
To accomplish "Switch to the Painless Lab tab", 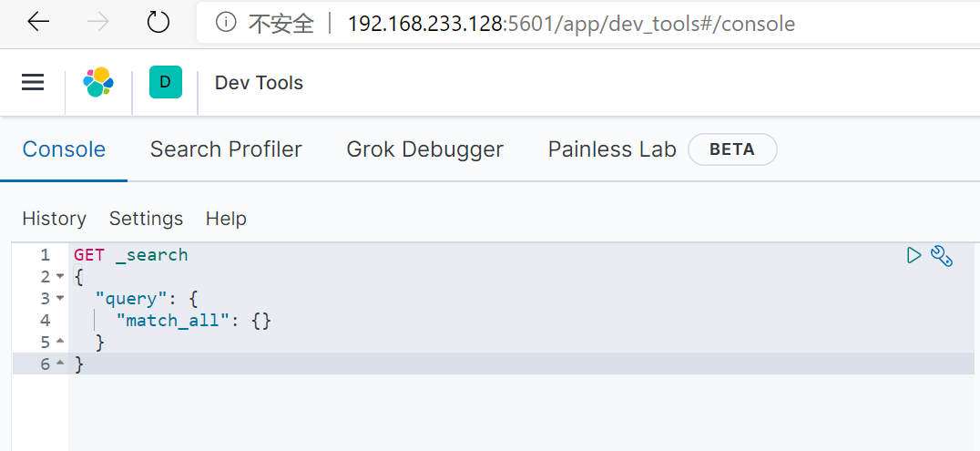I will [x=612, y=149].
